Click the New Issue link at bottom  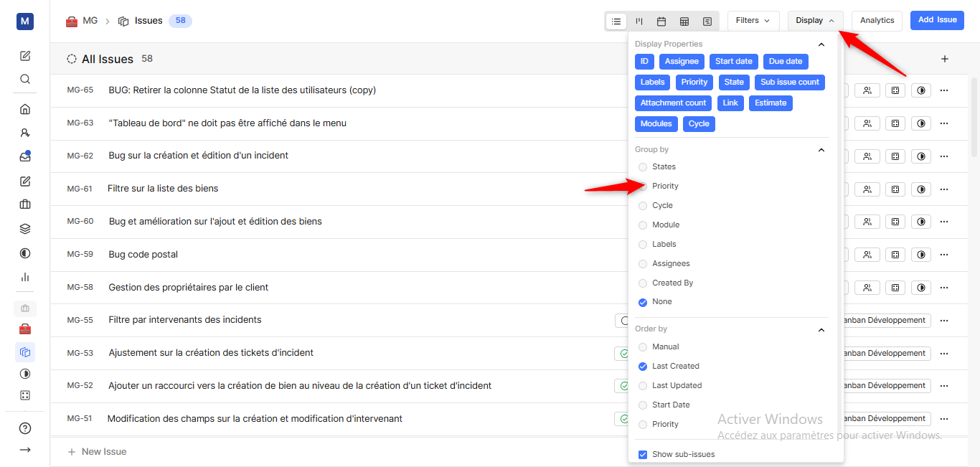point(97,451)
